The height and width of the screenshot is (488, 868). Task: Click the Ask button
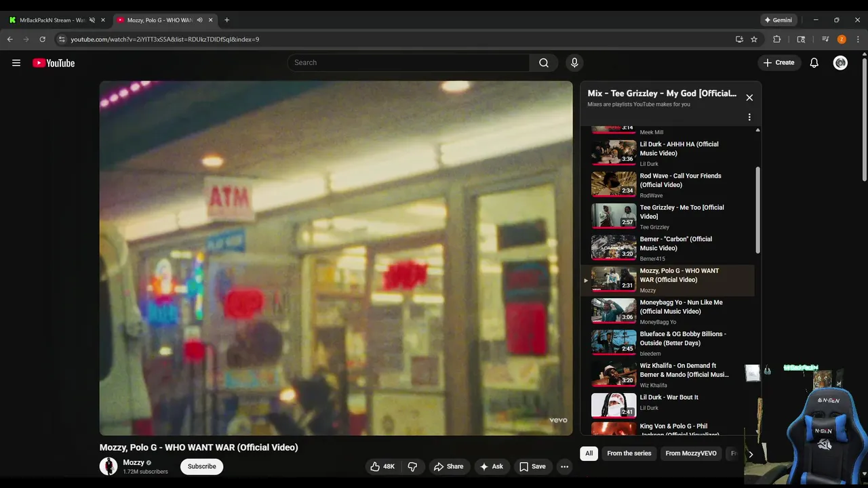pos(491,466)
